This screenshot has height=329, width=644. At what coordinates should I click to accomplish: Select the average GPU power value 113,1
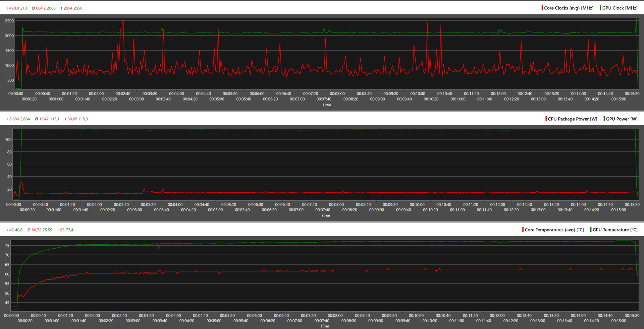tap(55, 119)
